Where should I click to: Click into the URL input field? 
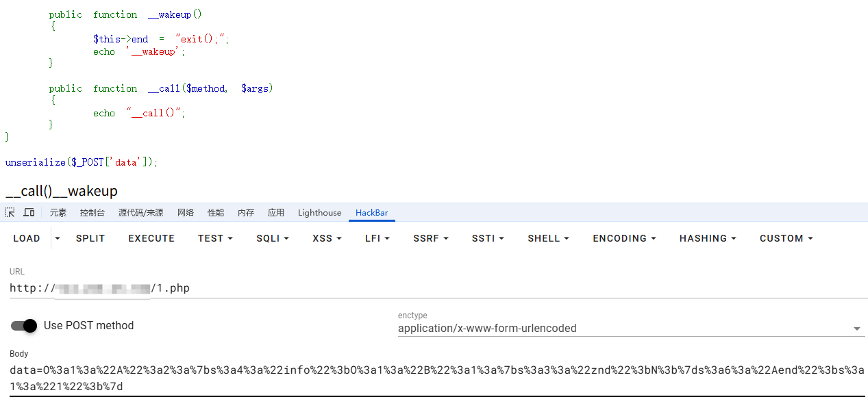coord(438,288)
